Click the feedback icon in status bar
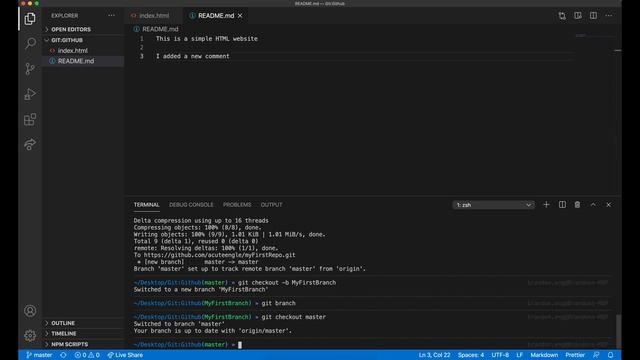Screen dimensions: 640x360 596,355
